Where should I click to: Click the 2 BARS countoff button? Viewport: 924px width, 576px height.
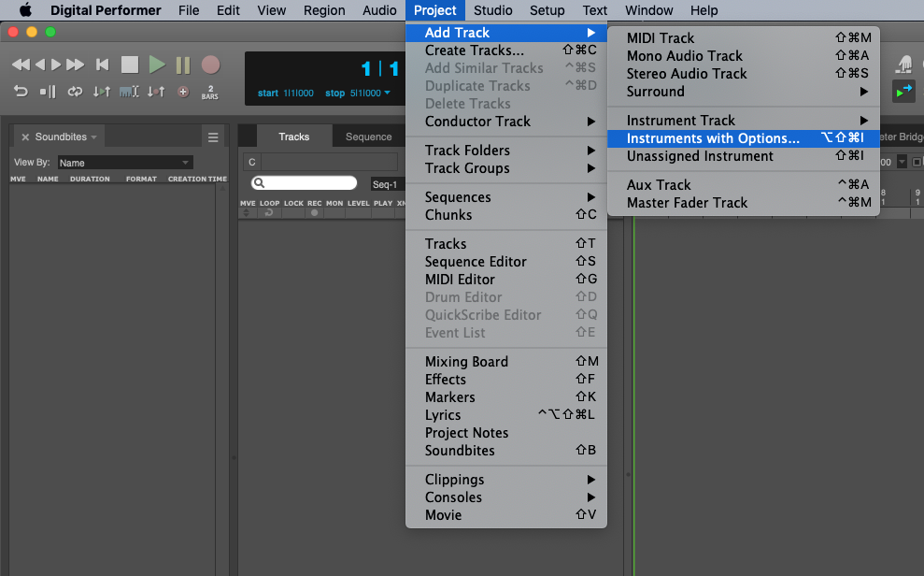click(210, 93)
